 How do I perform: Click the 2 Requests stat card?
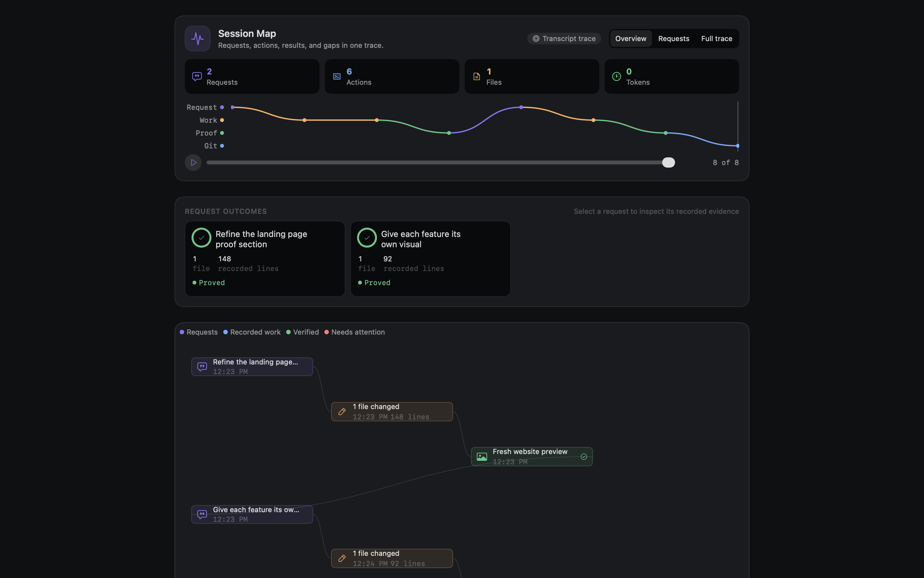[252, 76]
